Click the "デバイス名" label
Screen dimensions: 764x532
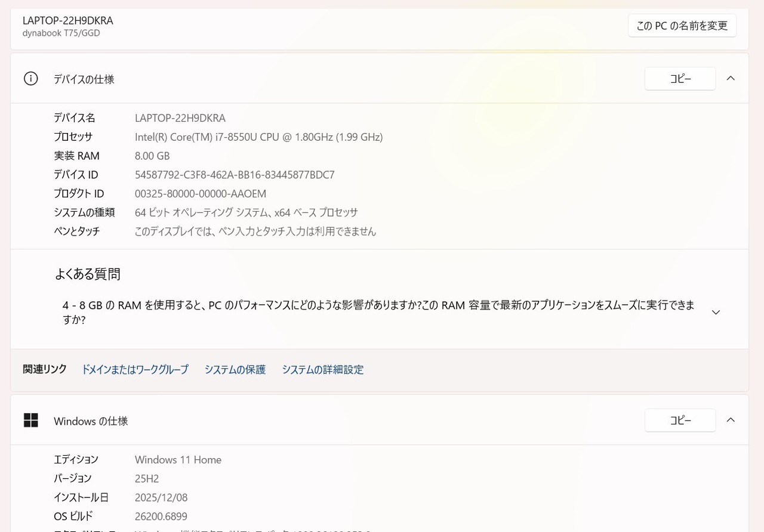(75, 118)
